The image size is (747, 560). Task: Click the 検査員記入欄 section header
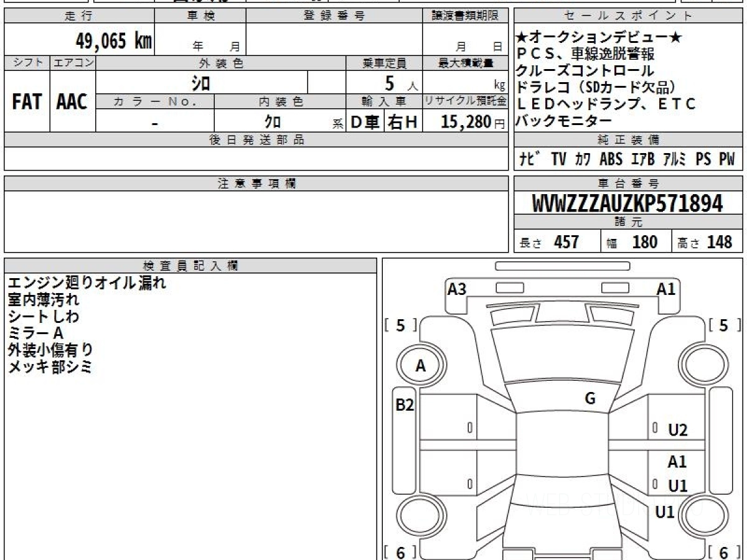click(190, 266)
